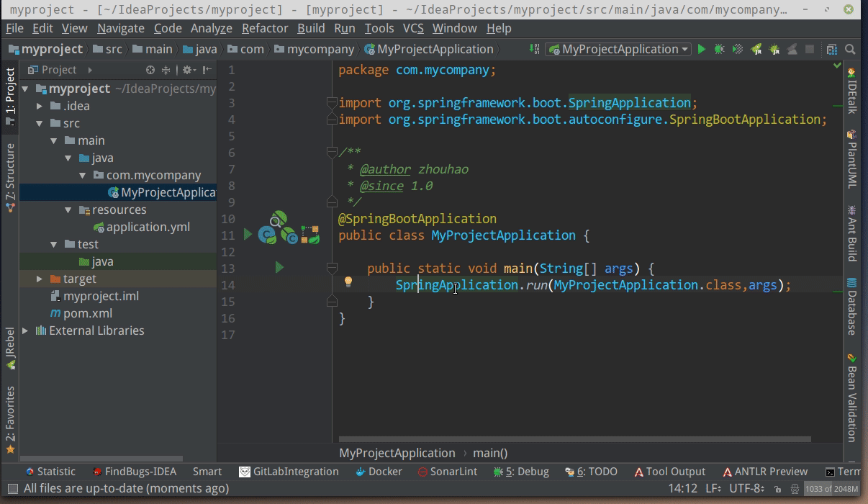Open GitLabIntegration tool window

tap(289, 472)
